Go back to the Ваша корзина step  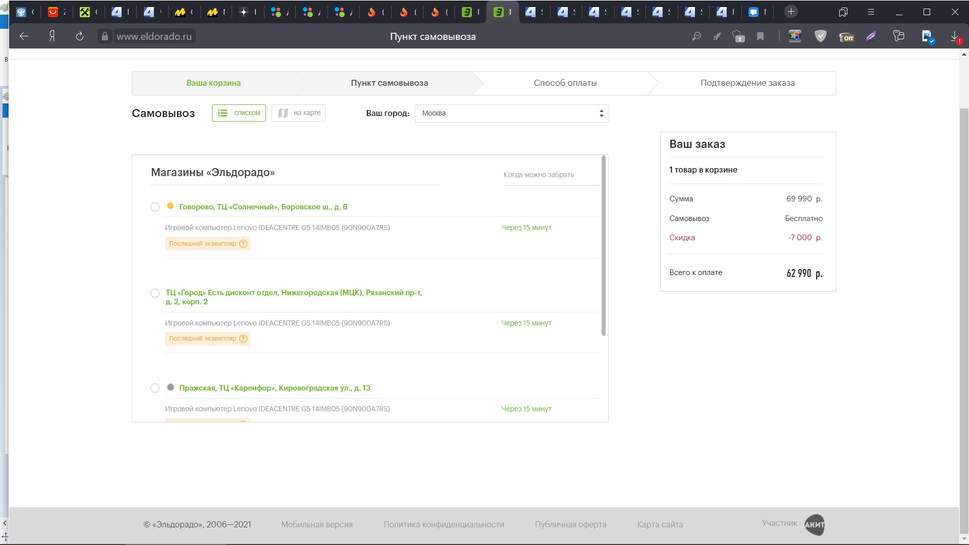(213, 83)
